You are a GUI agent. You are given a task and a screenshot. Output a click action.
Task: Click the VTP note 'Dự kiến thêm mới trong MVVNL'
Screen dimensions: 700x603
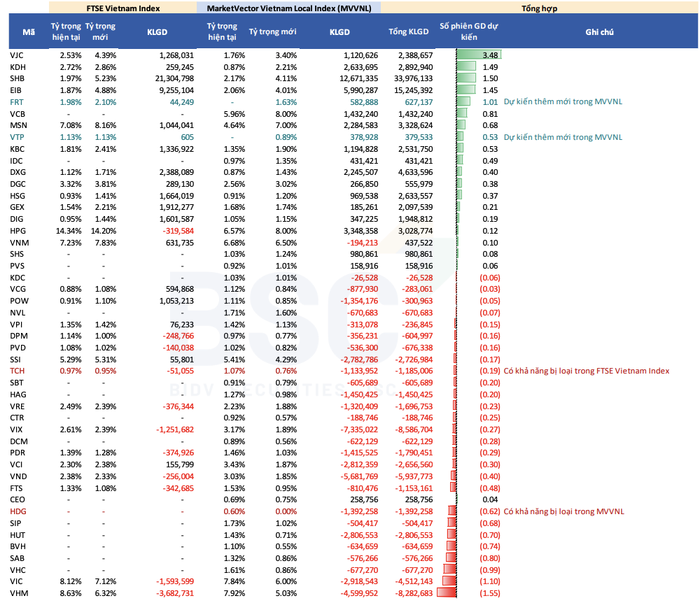point(563,137)
